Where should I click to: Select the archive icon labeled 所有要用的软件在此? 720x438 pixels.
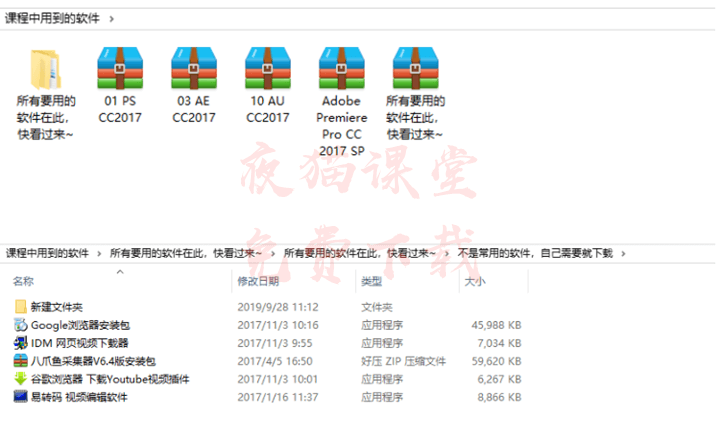(416, 68)
